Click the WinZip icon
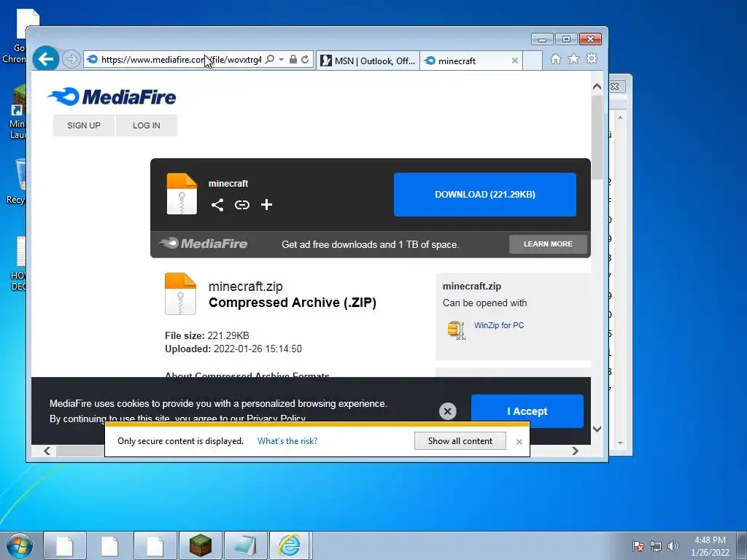 coord(457,330)
